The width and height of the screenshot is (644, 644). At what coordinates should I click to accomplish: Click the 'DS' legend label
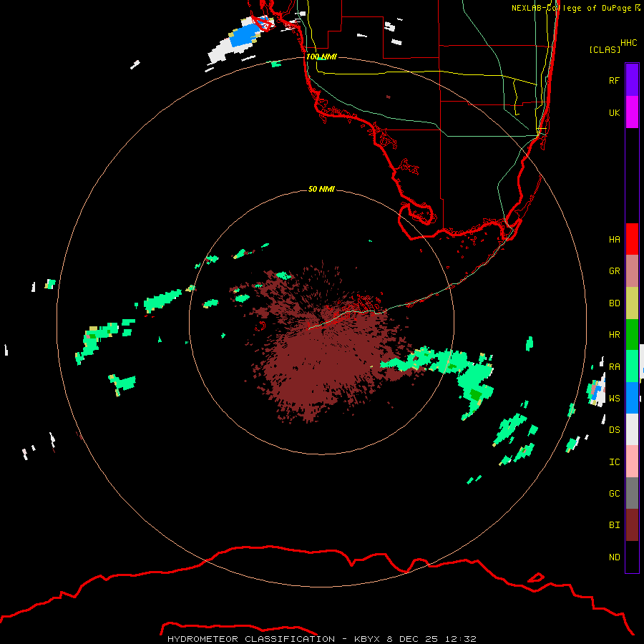pyautogui.click(x=614, y=429)
